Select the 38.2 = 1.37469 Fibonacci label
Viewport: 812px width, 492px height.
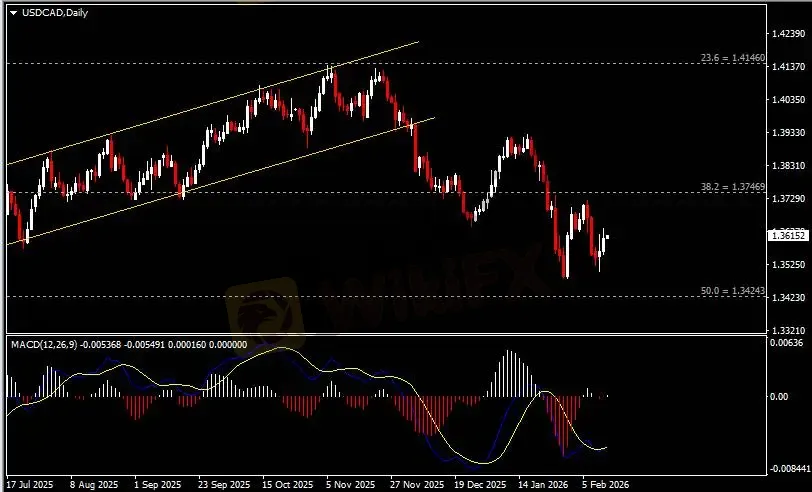(733, 186)
